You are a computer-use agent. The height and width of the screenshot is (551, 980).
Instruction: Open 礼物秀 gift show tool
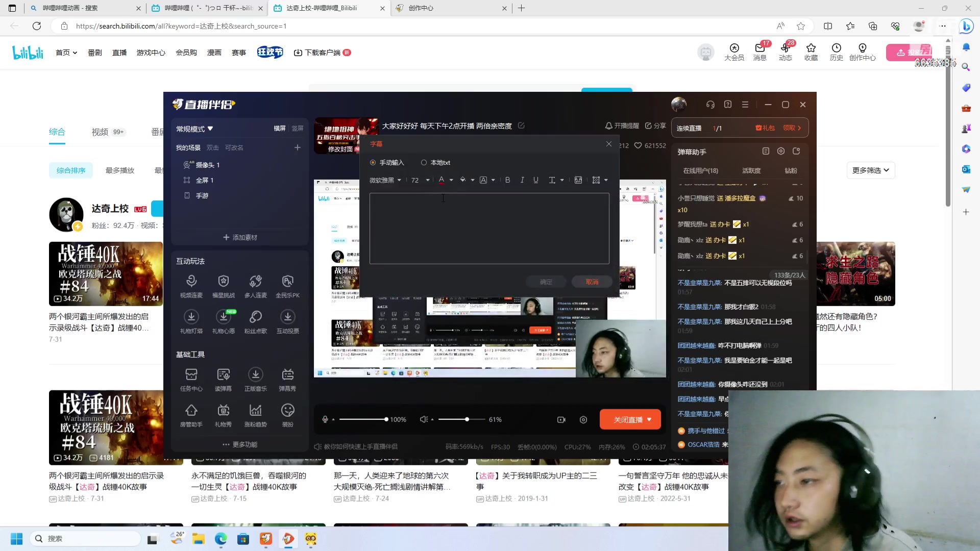click(x=224, y=415)
